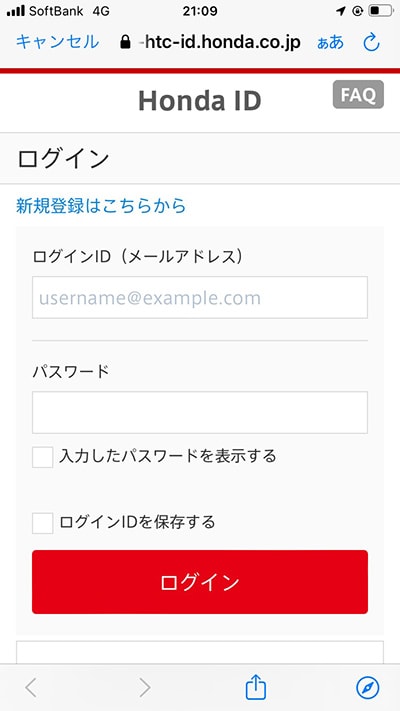Screen dimensions: 400x711
Task: Go back with the left chevron
Action: 31,688
